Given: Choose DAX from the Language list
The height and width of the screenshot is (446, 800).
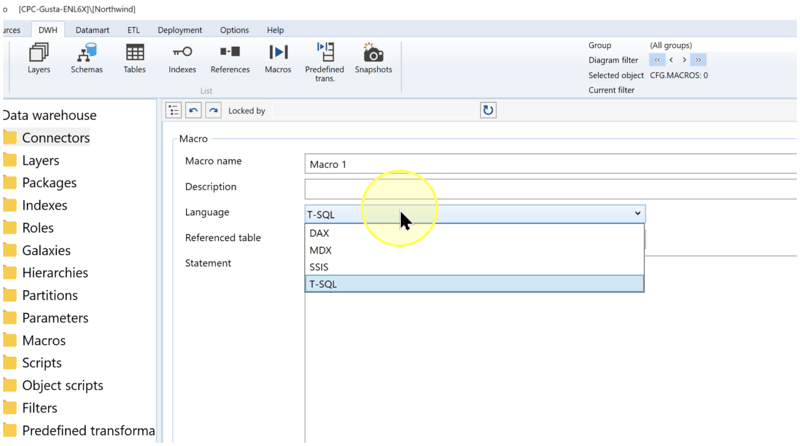Looking at the screenshot, I should point(474,233).
